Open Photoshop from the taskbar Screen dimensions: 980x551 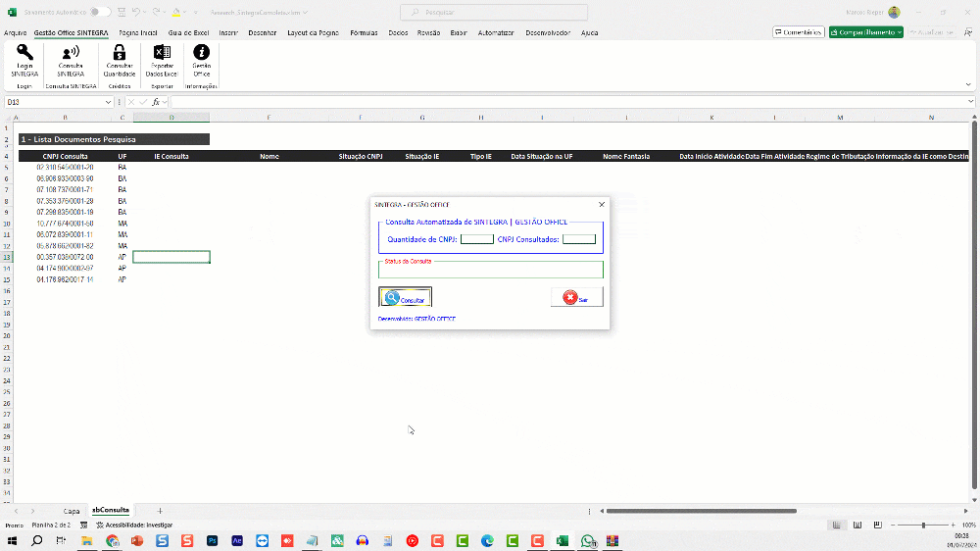tap(212, 540)
